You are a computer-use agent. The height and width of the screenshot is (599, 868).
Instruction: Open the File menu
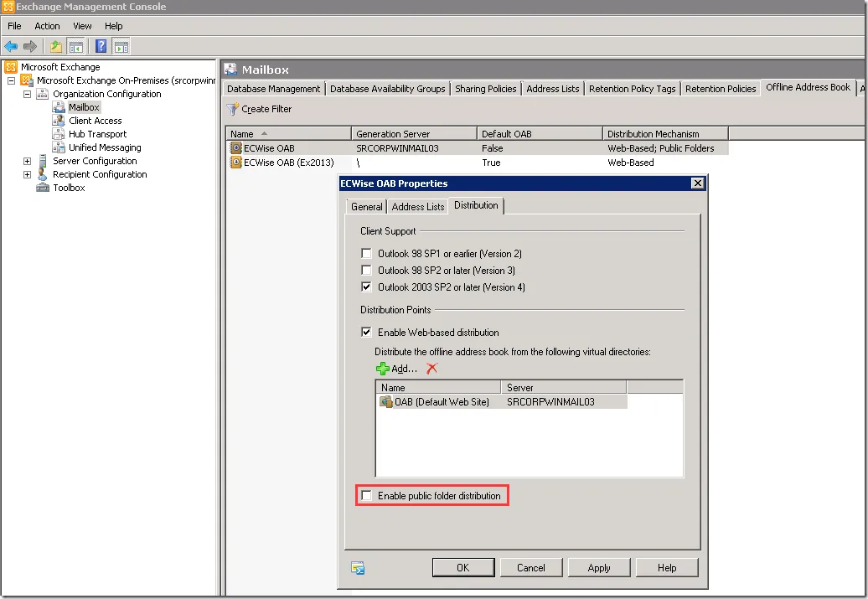point(14,26)
